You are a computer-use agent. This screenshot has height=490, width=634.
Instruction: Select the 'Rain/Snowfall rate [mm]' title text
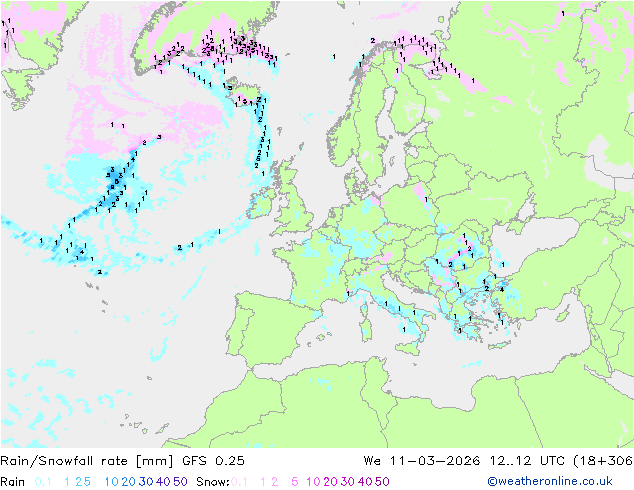coord(87,461)
